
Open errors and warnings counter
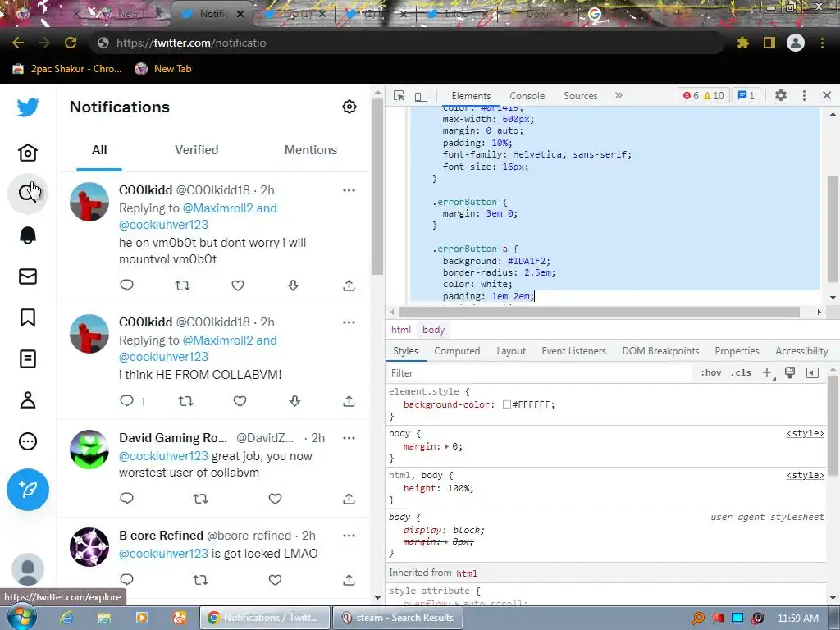coord(703,95)
